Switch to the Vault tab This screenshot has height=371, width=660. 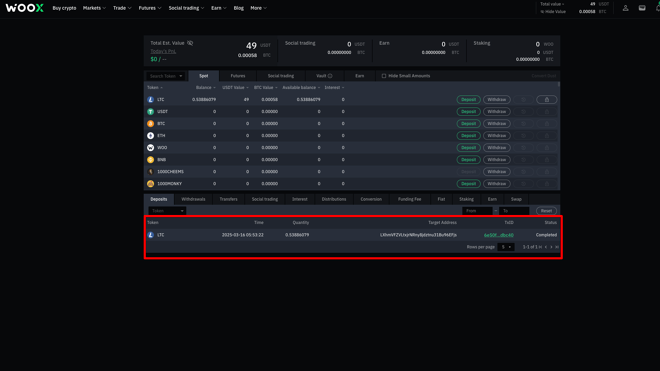tap(324, 76)
